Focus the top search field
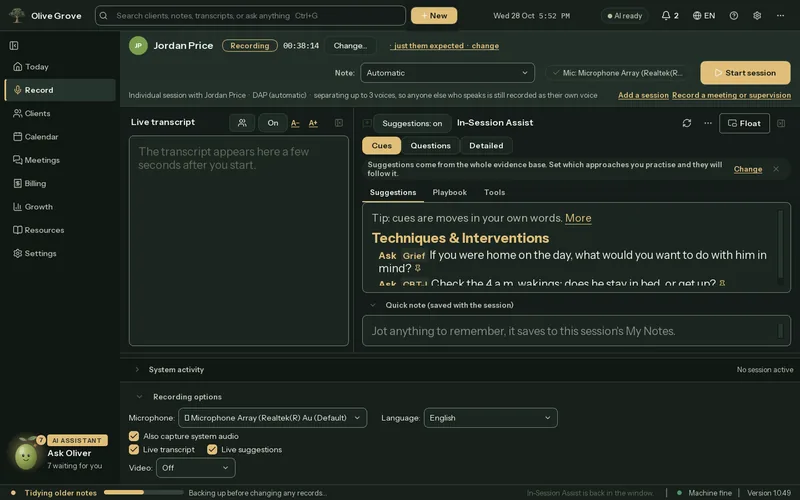800x500 pixels. [251, 16]
